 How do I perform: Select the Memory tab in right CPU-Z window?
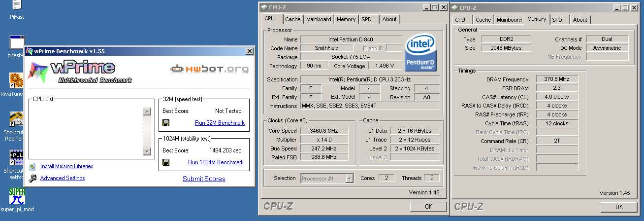tap(537, 19)
